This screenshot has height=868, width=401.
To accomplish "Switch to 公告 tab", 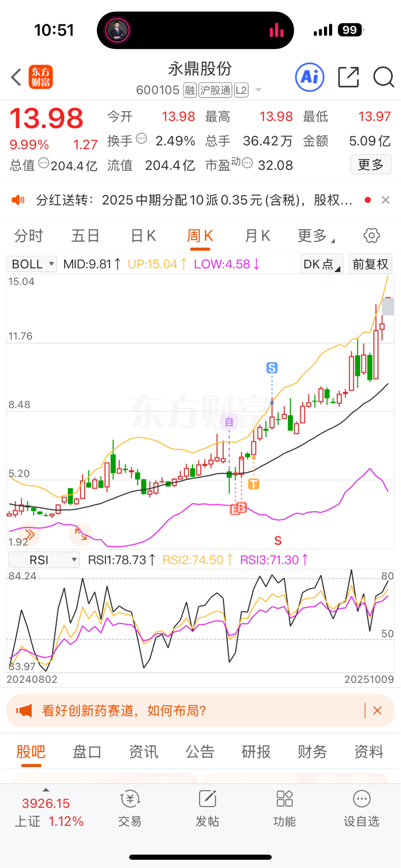I will (200, 752).
